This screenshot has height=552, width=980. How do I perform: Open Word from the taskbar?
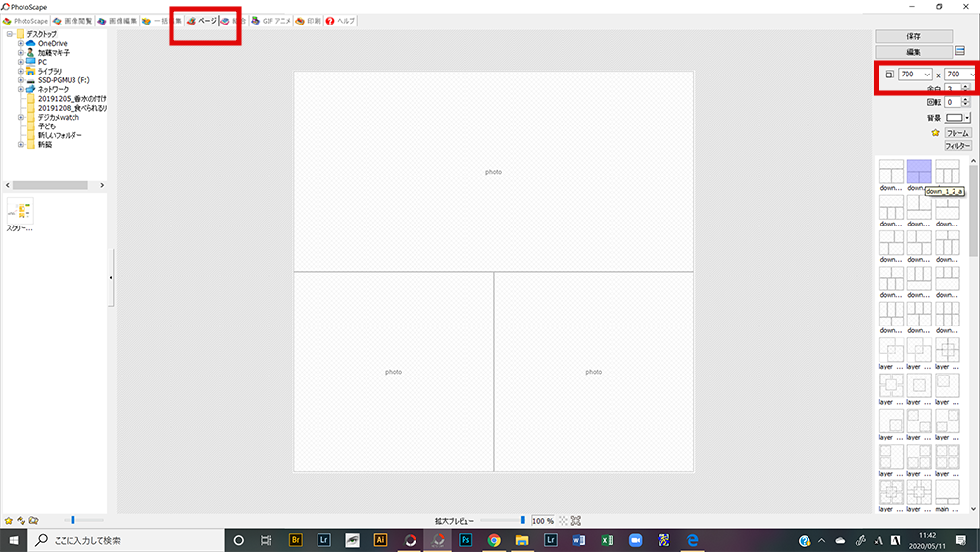pos(579,540)
